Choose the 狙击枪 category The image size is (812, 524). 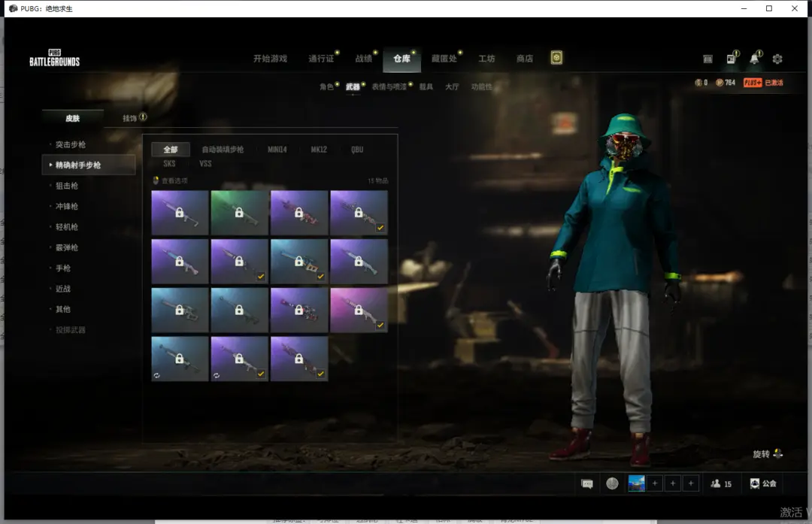click(67, 186)
